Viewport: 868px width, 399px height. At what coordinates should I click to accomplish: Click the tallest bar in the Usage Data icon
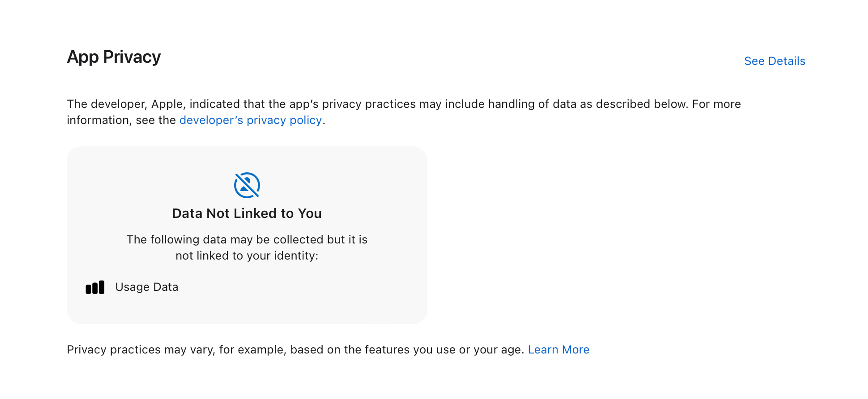102,287
